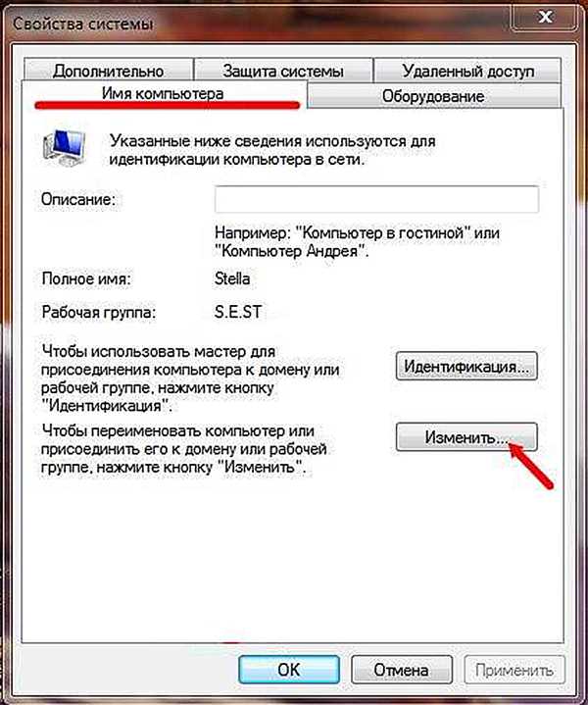This screenshot has width=588, height=705.
Task: Switch to the Оборудование tab
Action: 433,96
